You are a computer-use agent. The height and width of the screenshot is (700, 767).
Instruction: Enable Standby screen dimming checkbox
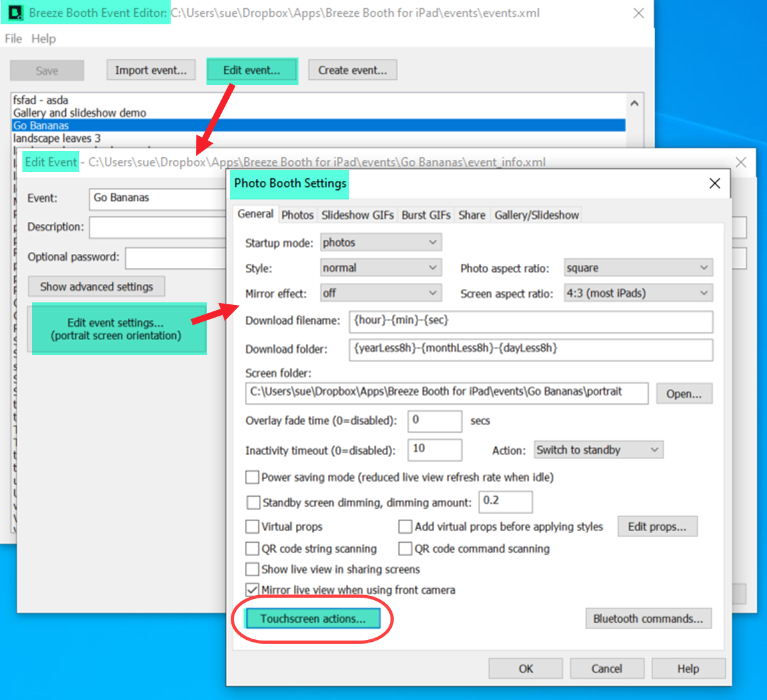253,502
